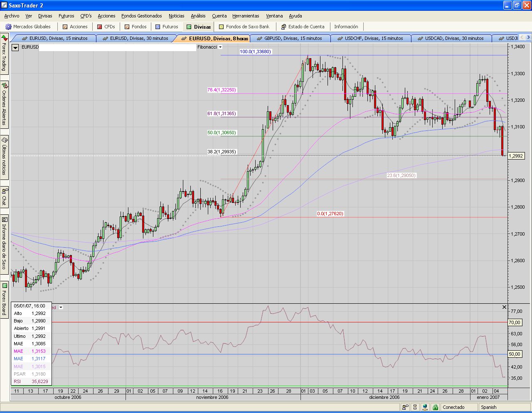Screen dimensions: 532x413
Task: Switch to EURUSD, Divisas, 30 minutos tab
Action: pyautogui.click(x=135, y=38)
